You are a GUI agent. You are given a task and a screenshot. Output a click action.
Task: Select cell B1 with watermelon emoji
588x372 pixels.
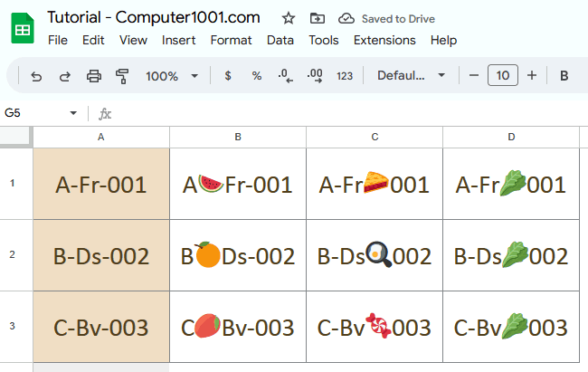[238, 184]
